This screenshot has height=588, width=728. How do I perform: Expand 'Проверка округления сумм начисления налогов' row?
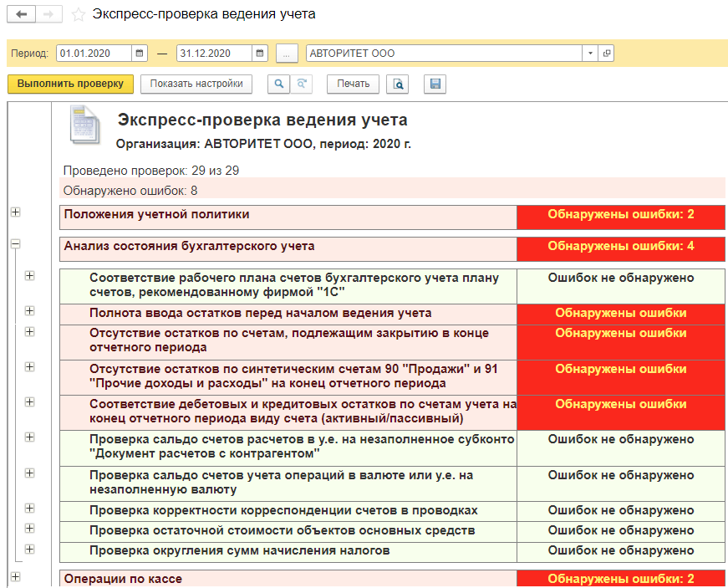pos(30,549)
